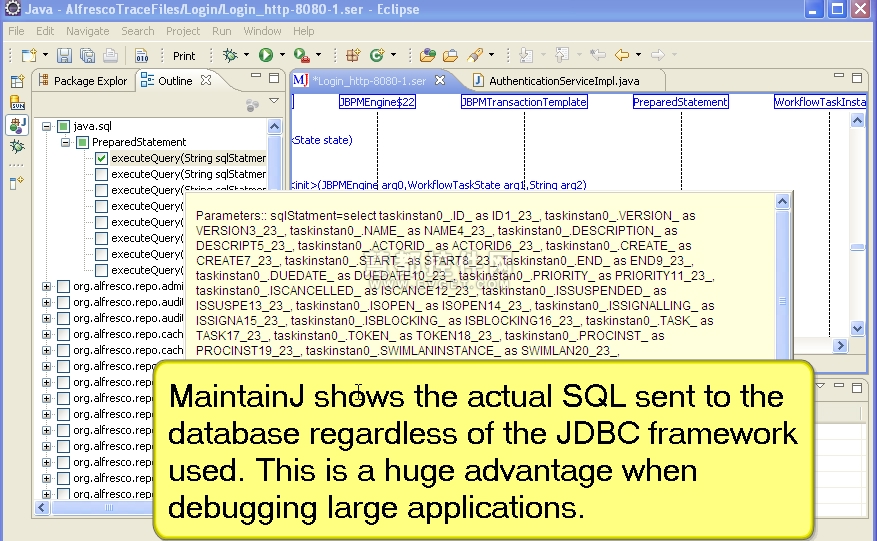Open the Run dropdown arrow
Viewport: 877px width, 541px height.
pos(282,55)
